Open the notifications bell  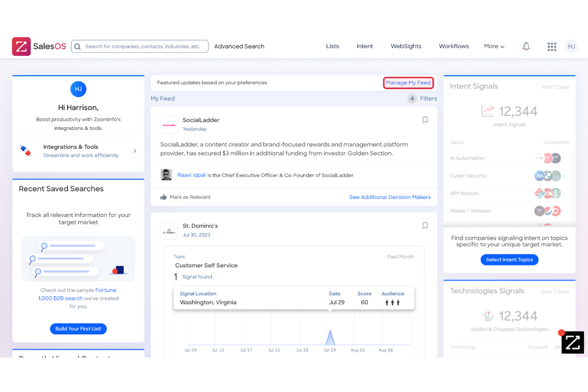click(526, 46)
